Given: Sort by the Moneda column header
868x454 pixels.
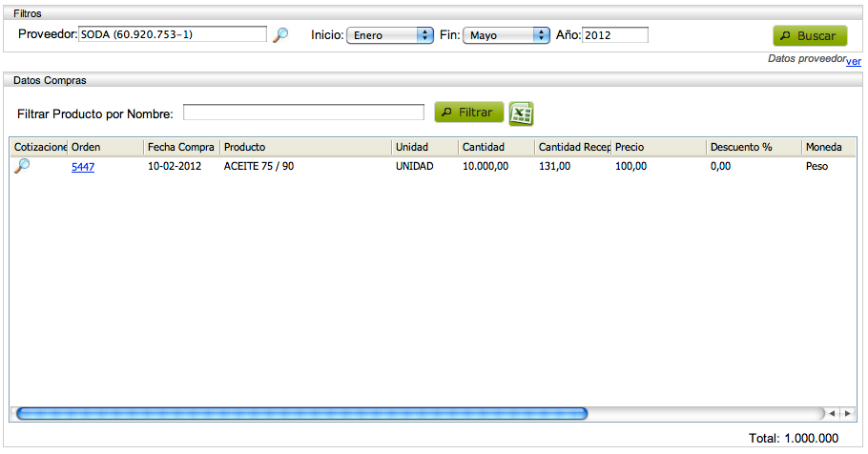Looking at the screenshot, I should [x=829, y=147].
